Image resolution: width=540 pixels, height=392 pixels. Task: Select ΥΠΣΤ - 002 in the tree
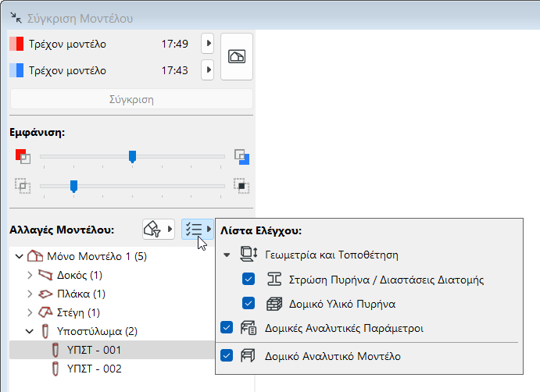pyautogui.click(x=113, y=369)
